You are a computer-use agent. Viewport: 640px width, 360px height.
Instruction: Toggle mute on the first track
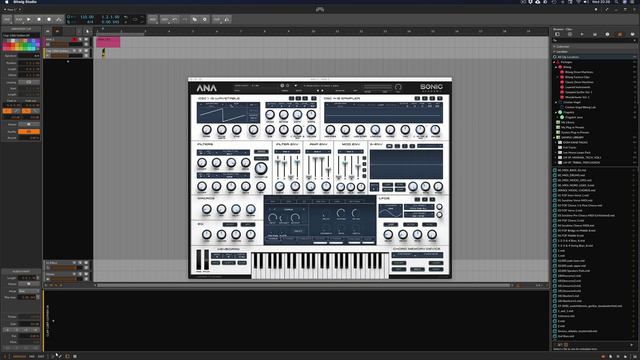[x=86, y=40]
